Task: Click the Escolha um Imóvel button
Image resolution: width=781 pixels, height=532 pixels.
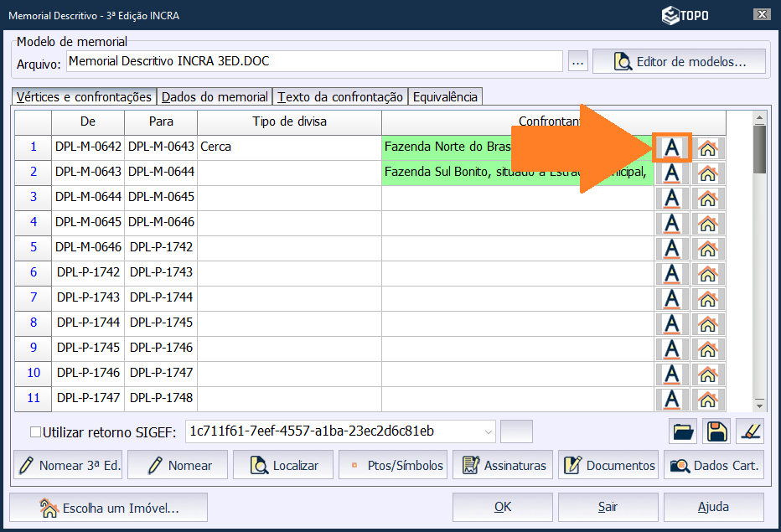Action: [x=109, y=507]
